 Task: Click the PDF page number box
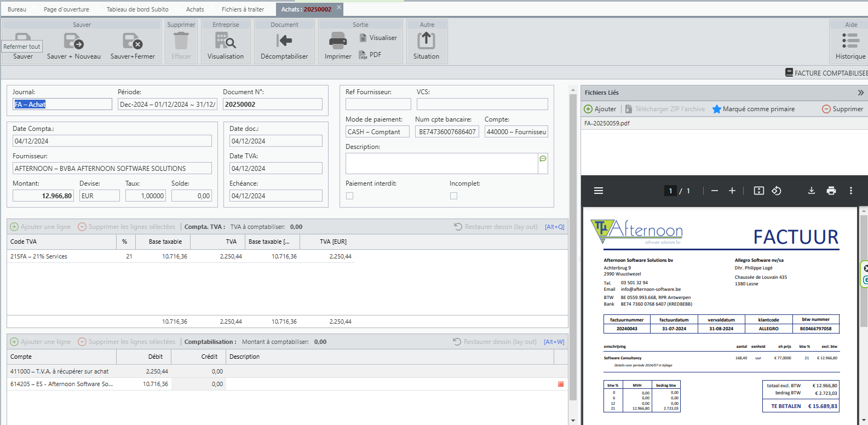[x=670, y=191]
